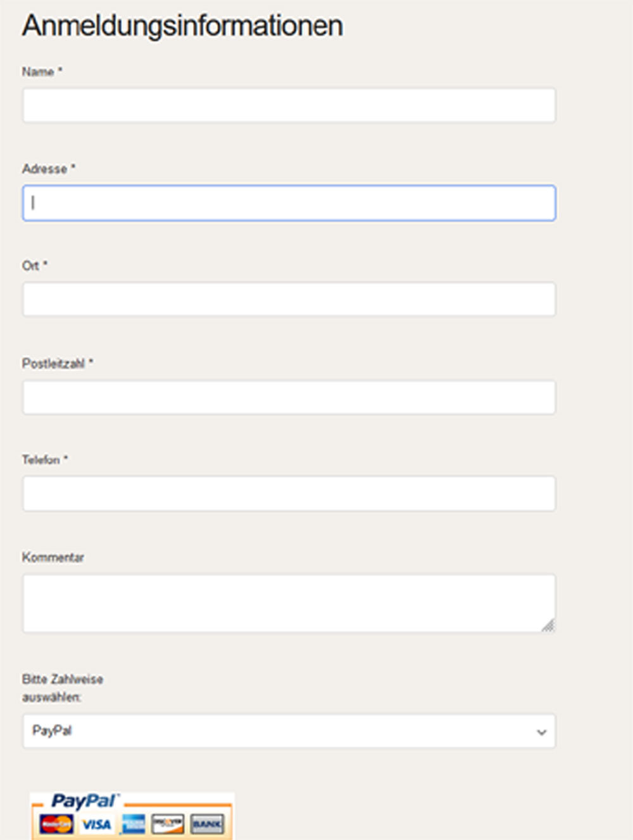Click the PayPal logo text

coord(84,801)
